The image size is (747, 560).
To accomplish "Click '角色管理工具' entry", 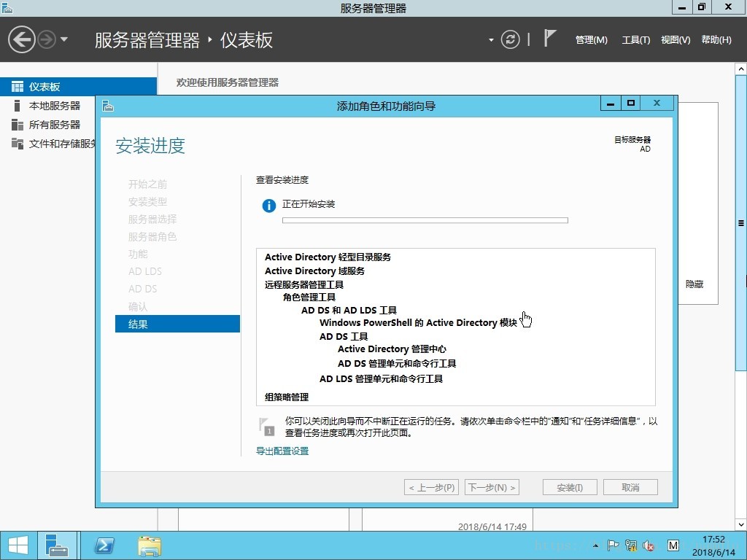I will point(309,297).
